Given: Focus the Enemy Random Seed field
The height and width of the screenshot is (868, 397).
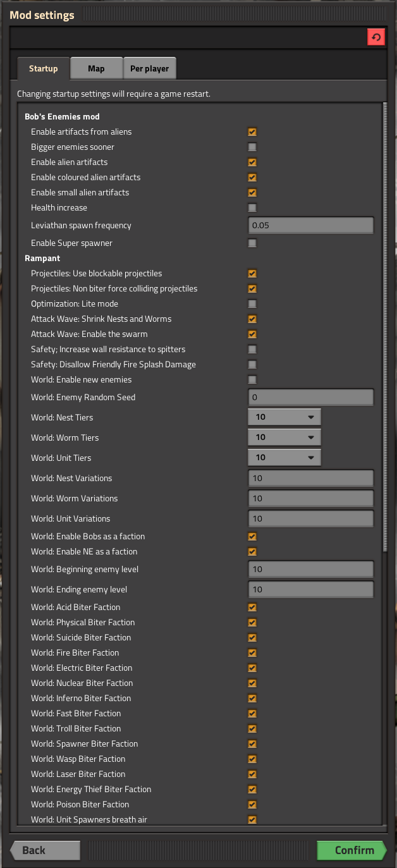Looking at the screenshot, I should tap(310, 398).
